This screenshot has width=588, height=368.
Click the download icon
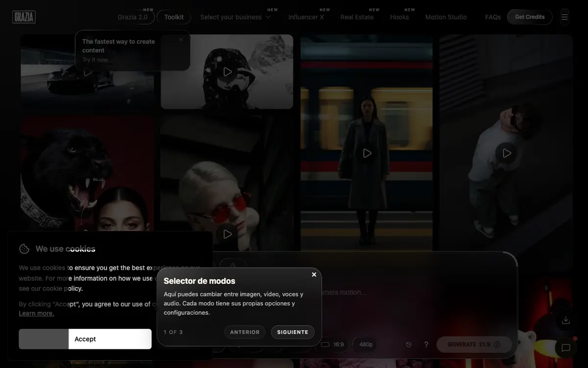pos(566,320)
